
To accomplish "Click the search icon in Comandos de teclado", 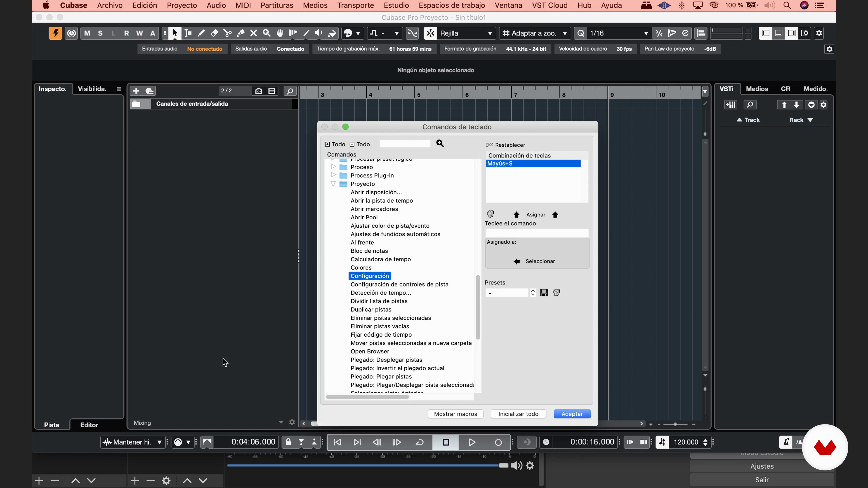I will (440, 144).
